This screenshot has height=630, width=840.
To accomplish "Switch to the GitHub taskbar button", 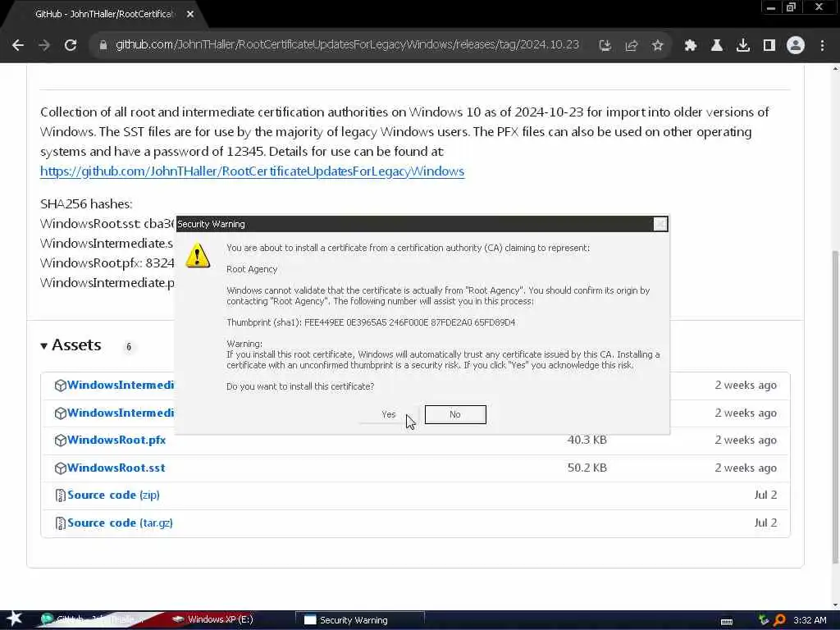I will click(x=94, y=620).
